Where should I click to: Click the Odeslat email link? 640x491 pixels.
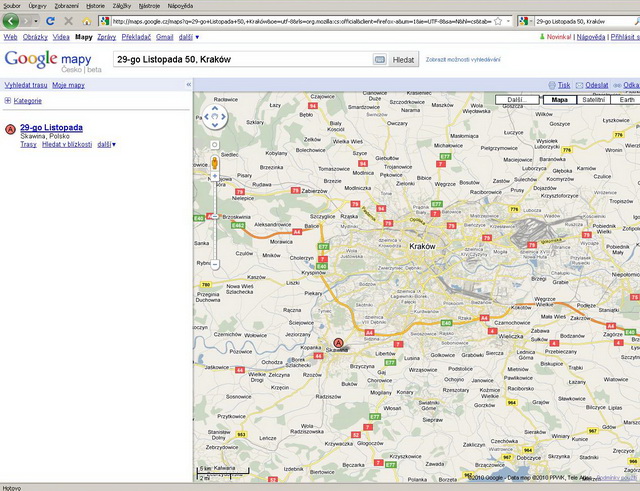(597, 85)
